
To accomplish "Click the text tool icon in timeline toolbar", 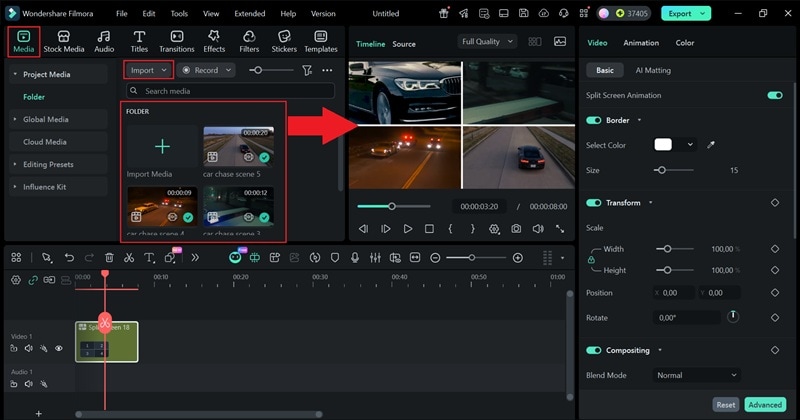I will 148,258.
